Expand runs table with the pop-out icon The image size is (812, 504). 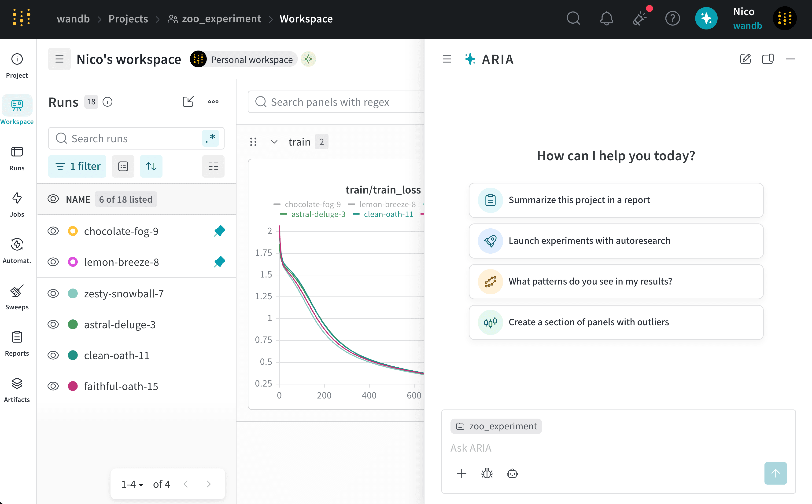pyautogui.click(x=188, y=102)
